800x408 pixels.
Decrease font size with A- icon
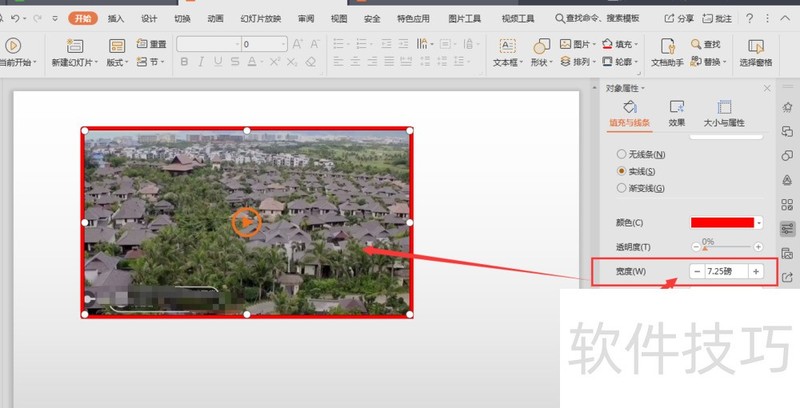315,44
